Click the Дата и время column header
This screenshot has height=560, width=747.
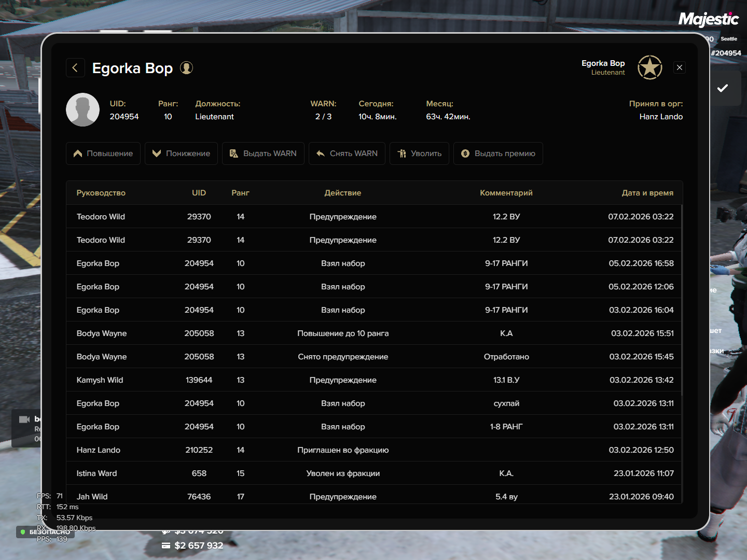pos(647,193)
